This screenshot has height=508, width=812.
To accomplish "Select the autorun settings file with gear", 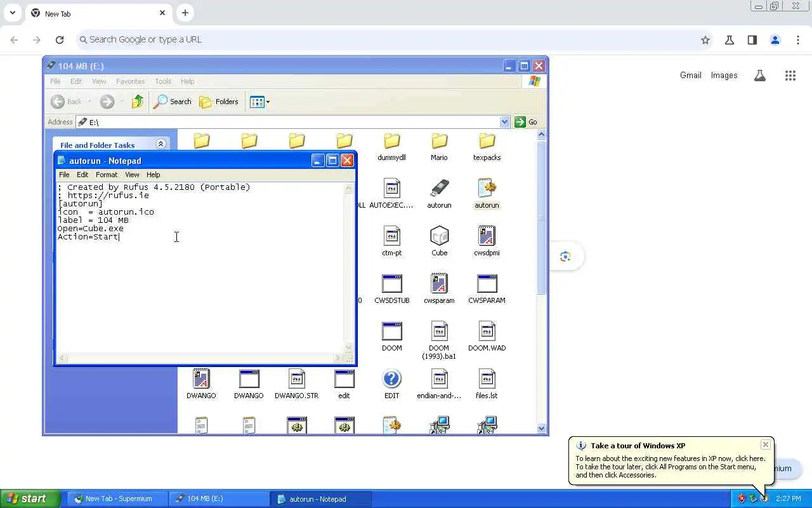I will [x=487, y=194].
